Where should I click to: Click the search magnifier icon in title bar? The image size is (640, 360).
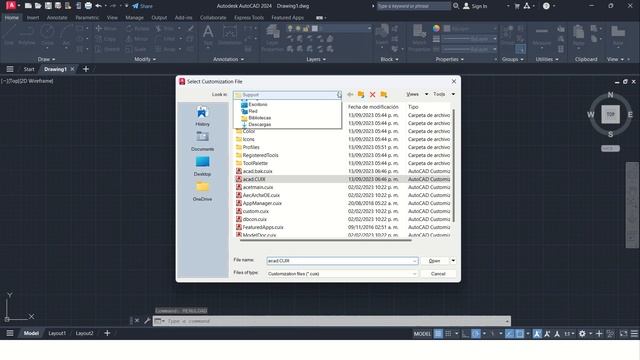pos(456,6)
